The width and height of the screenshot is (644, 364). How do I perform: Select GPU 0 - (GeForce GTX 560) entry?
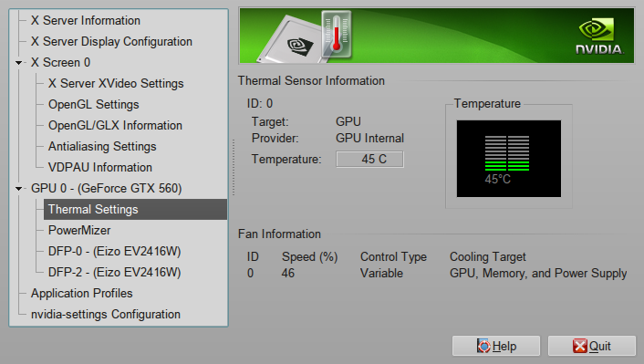tap(107, 188)
